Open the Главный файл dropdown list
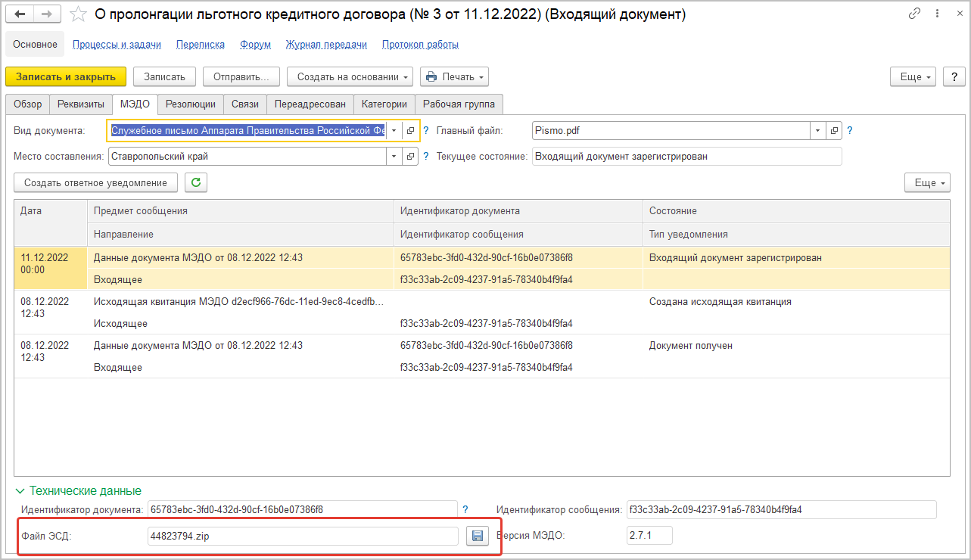 point(817,131)
